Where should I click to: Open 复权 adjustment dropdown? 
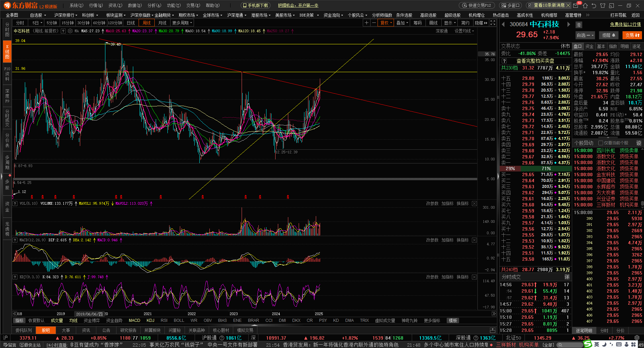point(386,23)
